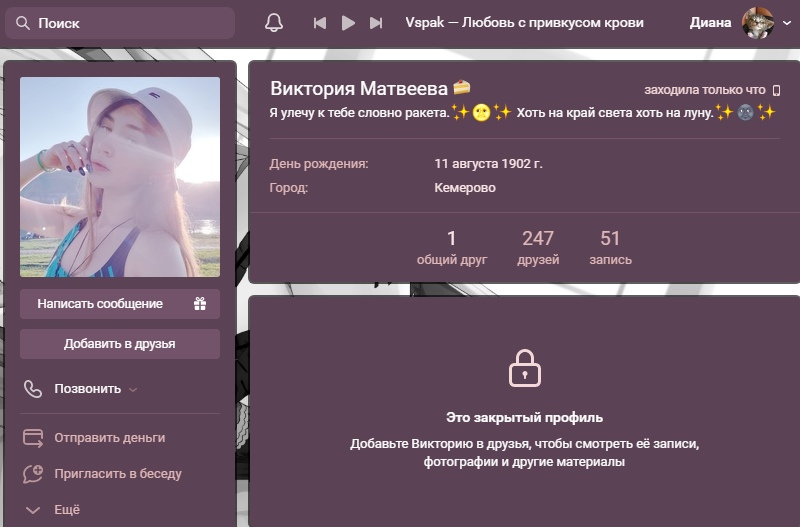Click the gift icon beside message button
This screenshot has height=527, width=800.
pos(200,304)
